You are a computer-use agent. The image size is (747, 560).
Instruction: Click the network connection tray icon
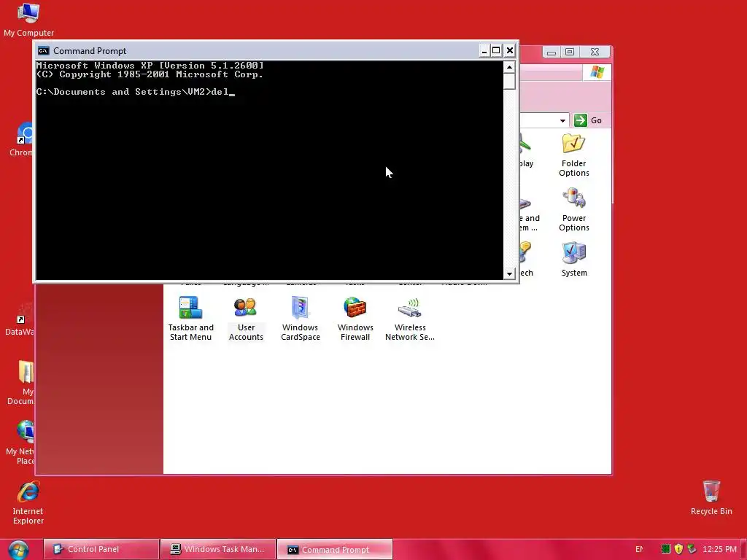click(x=692, y=549)
